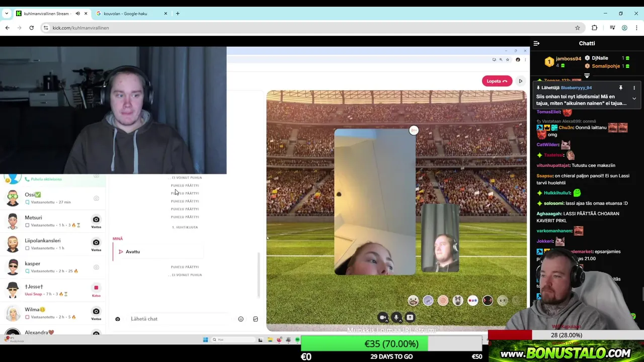
Task: Open Somalipohje on the leaderboard
Action: pyautogui.click(x=606, y=66)
